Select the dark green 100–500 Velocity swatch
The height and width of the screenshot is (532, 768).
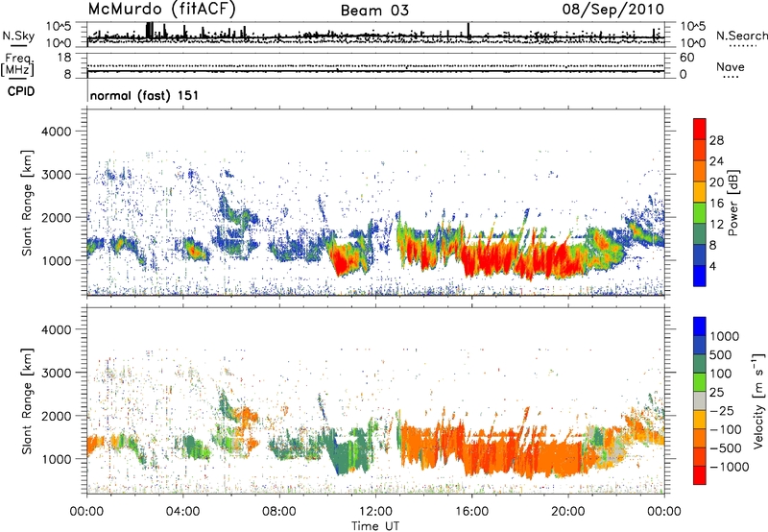700,364
